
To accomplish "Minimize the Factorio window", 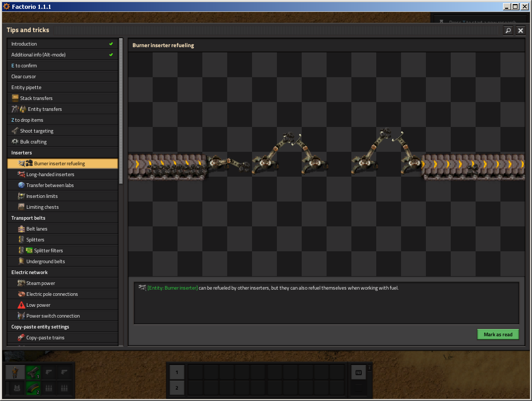I will tap(507, 6).
